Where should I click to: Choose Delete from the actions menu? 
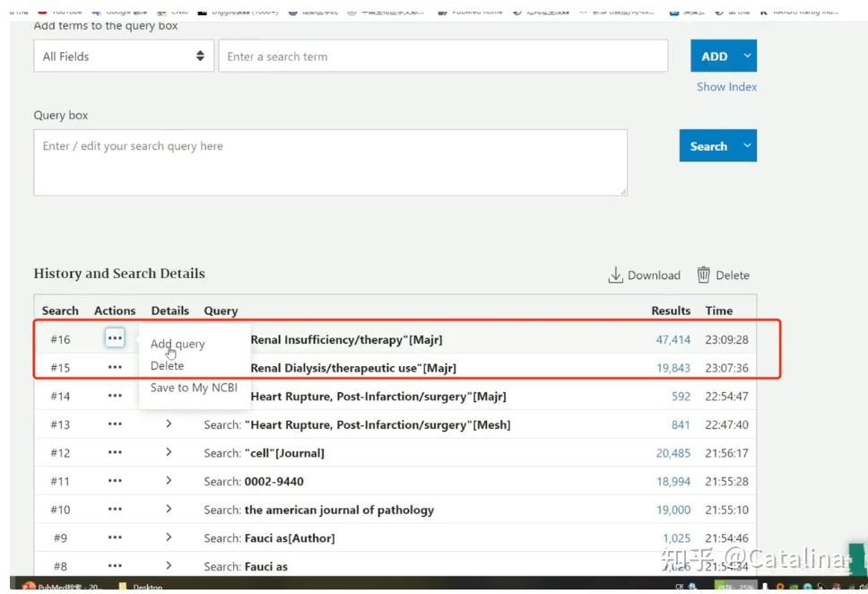(x=167, y=366)
